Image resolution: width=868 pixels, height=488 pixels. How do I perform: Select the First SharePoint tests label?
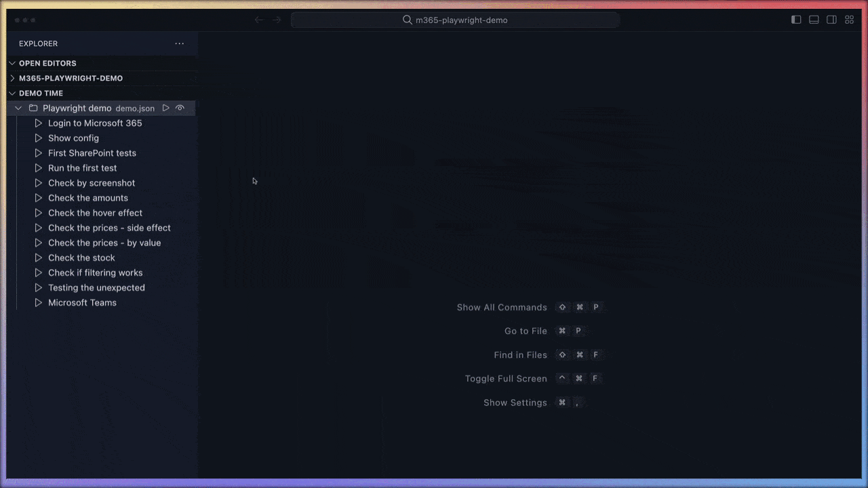[x=92, y=153]
